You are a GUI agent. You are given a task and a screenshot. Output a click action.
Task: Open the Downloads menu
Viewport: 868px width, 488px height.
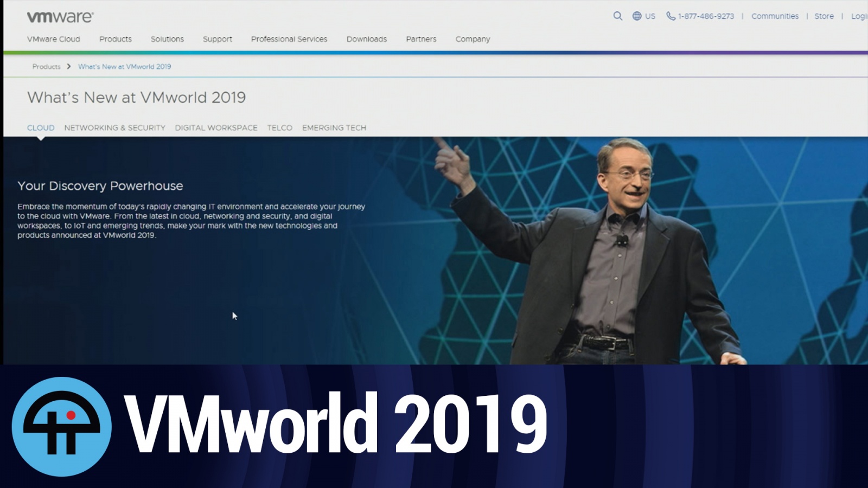[x=367, y=39]
